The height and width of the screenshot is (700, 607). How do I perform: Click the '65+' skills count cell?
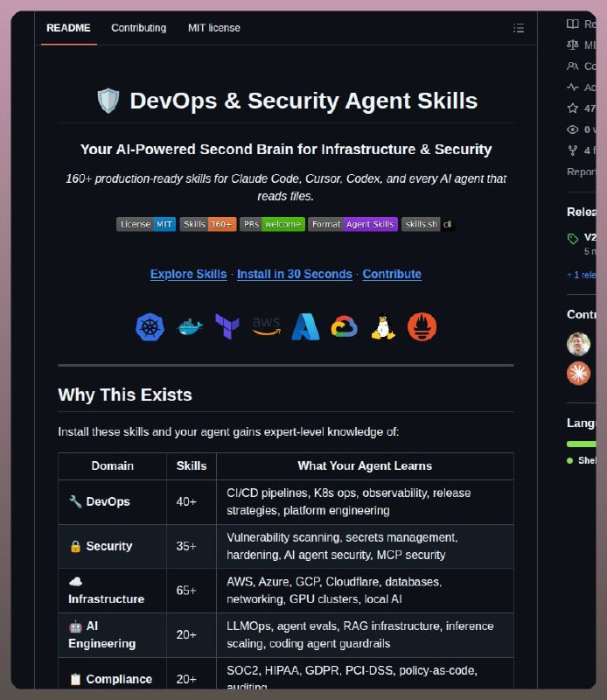pos(192,590)
